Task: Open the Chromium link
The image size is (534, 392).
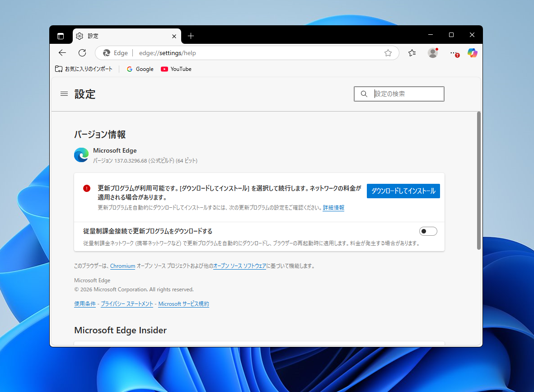Action: point(122,266)
